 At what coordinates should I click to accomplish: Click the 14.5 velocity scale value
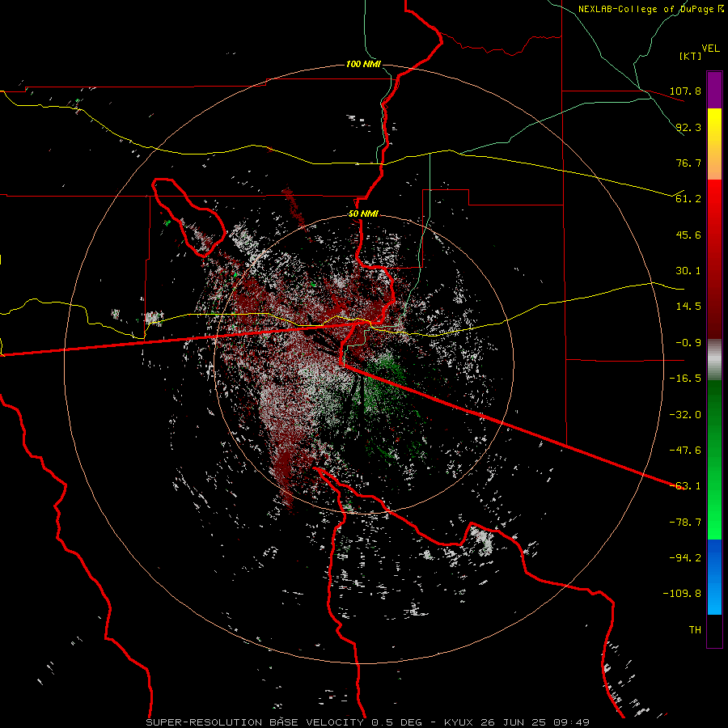coord(688,307)
